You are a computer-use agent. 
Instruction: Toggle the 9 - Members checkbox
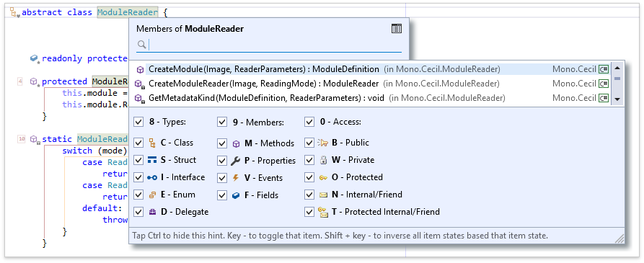tap(222, 122)
